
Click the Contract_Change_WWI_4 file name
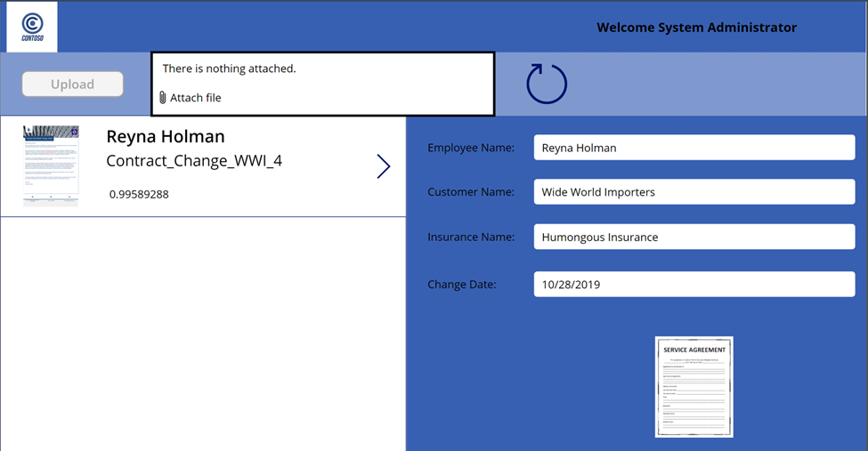click(194, 161)
